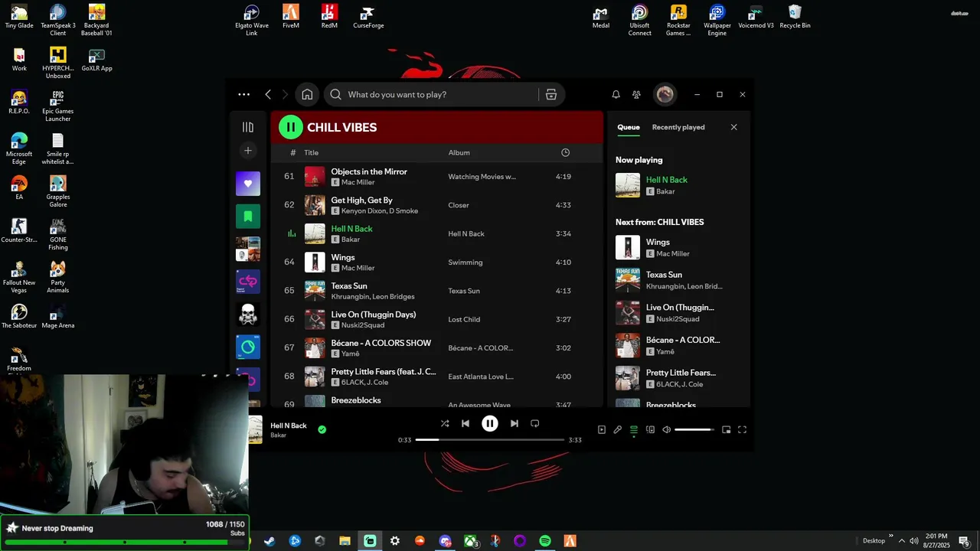Open the Spotify taskbar icon
The image size is (980, 551).
(544, 541)
